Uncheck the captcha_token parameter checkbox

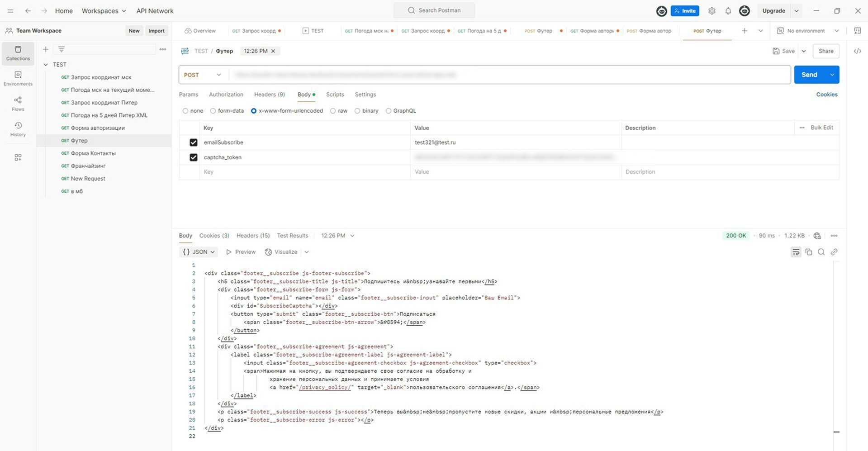coord(194,157)
